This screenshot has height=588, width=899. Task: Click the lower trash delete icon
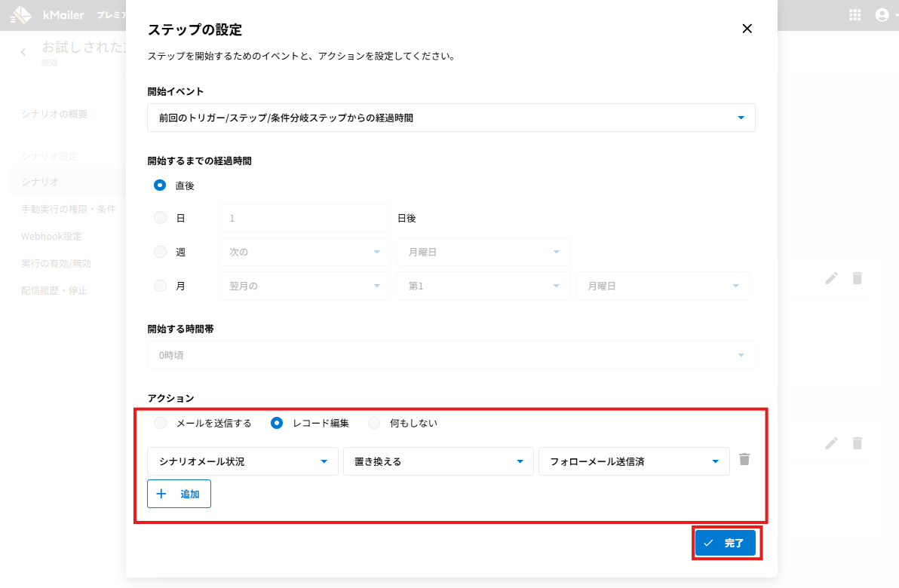pos(857,443)
